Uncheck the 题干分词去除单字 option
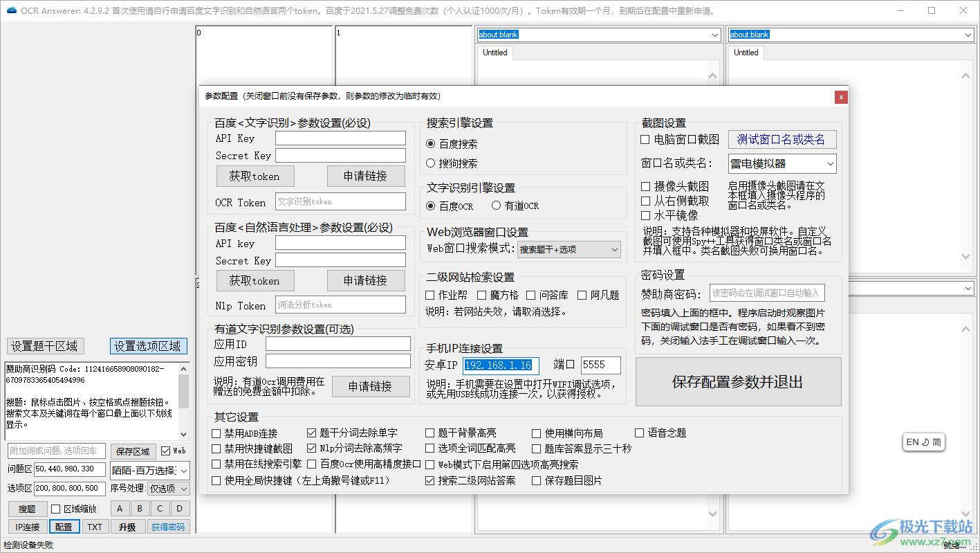The height and width of the screenshot is (553, 980). [x=311, y=432]
